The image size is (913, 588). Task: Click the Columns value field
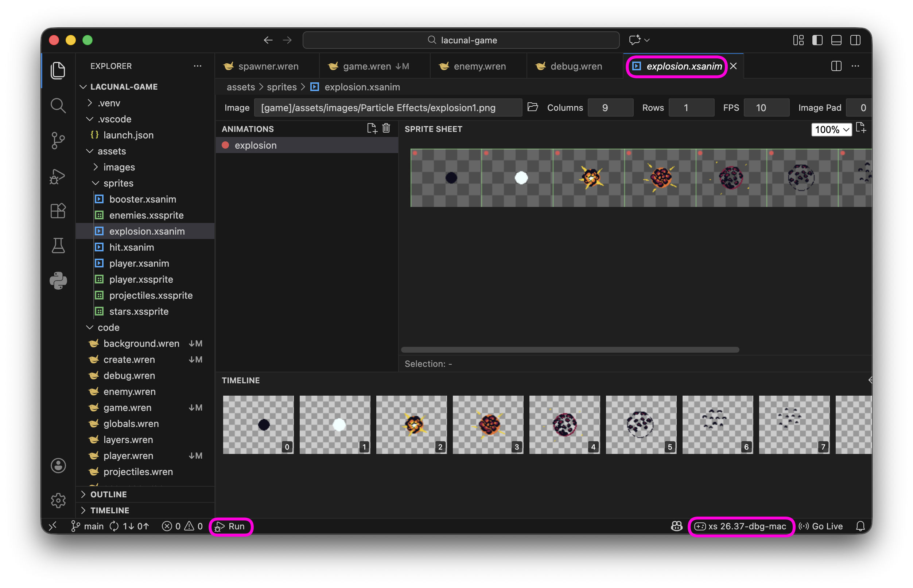pos(610,108)
